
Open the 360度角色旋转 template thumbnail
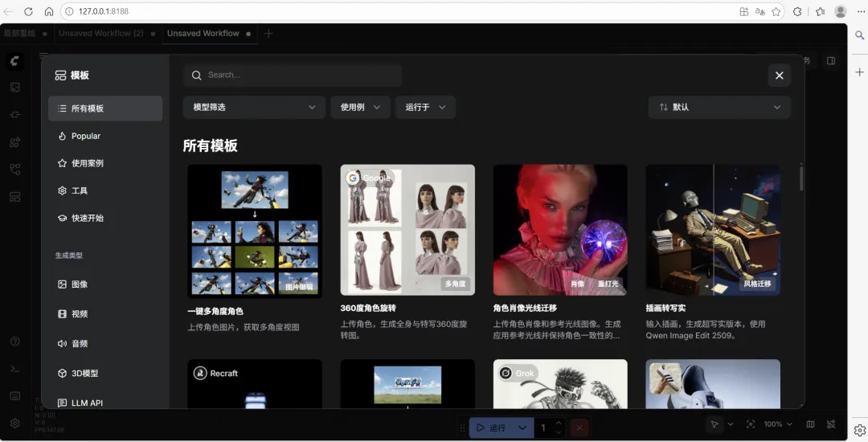tap(407, 230)
